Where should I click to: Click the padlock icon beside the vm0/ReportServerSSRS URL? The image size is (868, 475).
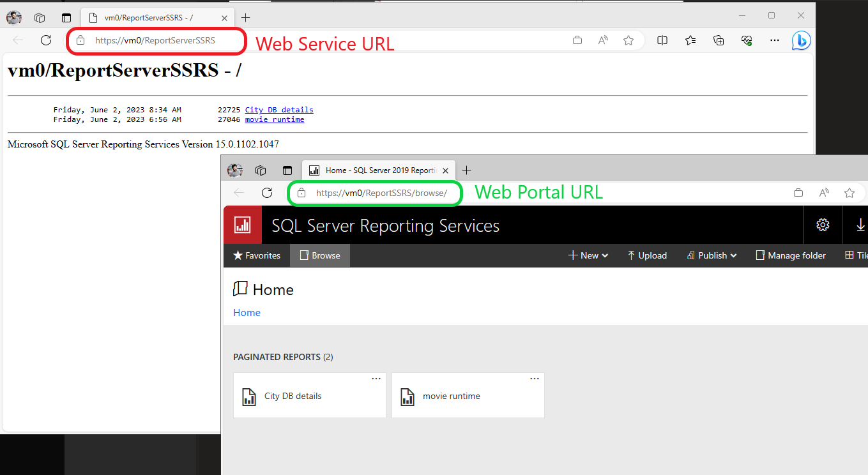80,40
